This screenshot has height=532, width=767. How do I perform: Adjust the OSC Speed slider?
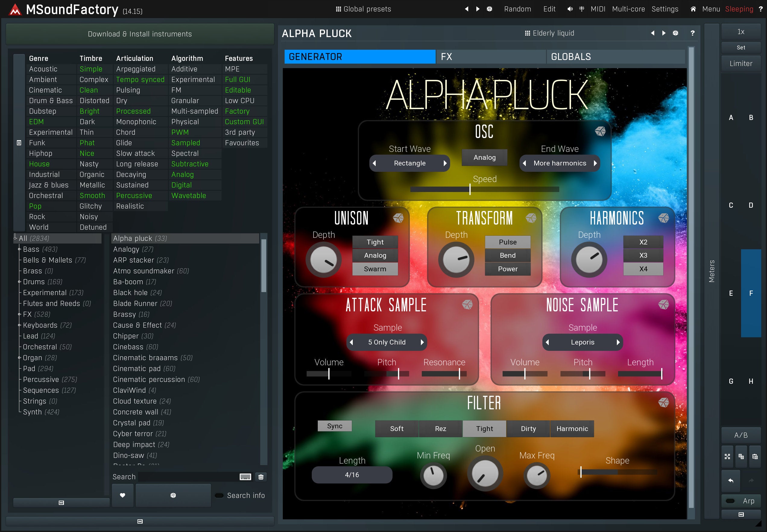point(470,189)
